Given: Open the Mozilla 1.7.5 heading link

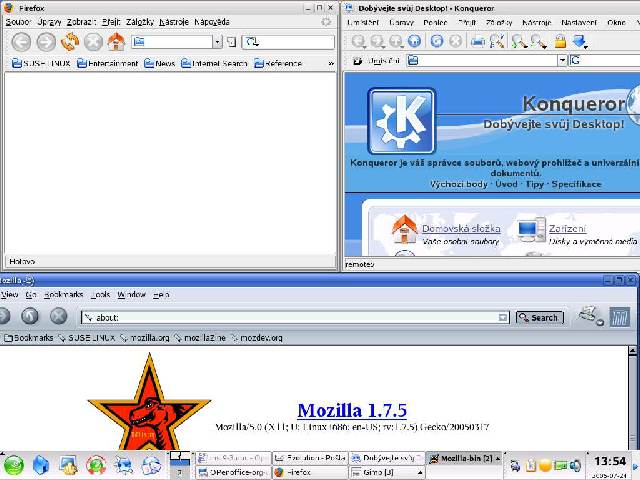Looking at the screenshot, I should coord(352,411).
